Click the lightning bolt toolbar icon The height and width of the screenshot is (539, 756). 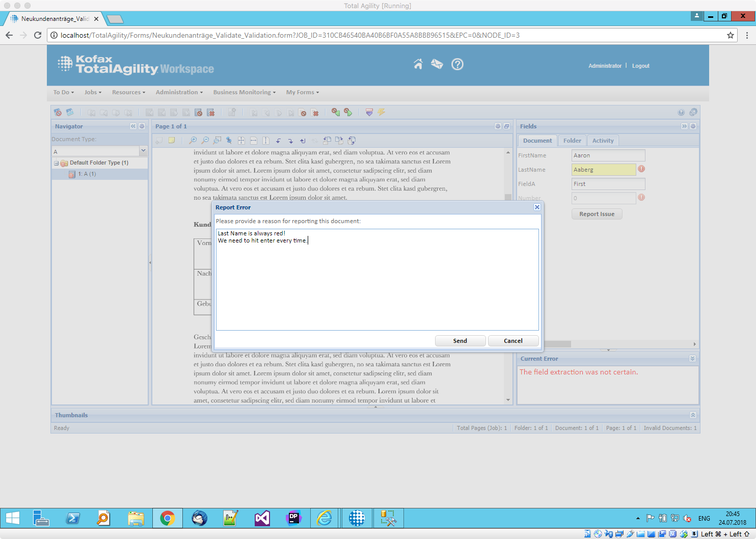(382, 113)
